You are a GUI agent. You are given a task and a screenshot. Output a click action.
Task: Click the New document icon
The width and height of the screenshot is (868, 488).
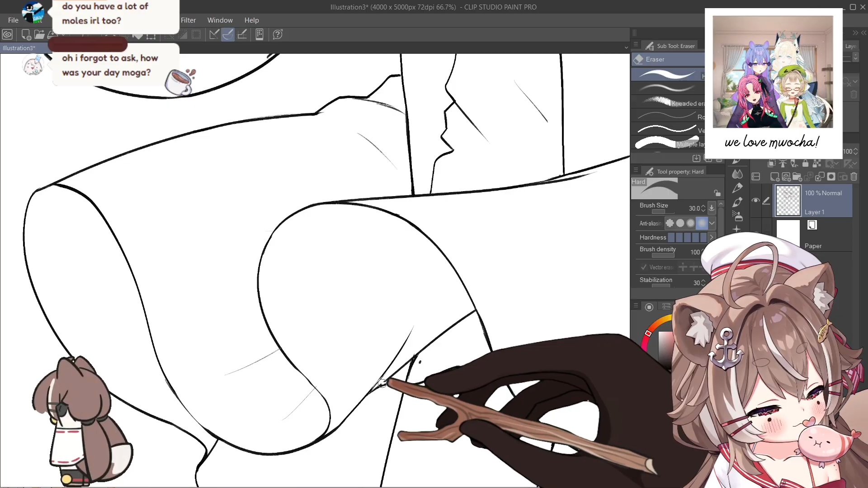tap(26, 34)
